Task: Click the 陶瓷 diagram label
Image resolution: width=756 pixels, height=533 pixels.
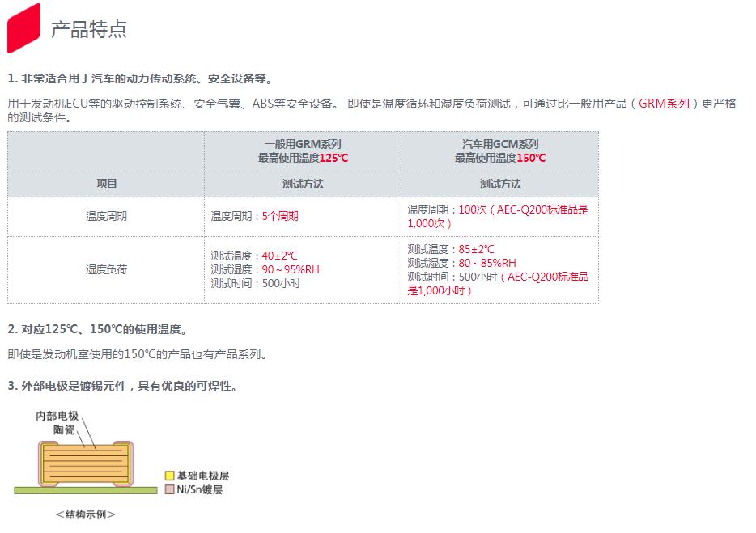Action: (x=64, y=429)
